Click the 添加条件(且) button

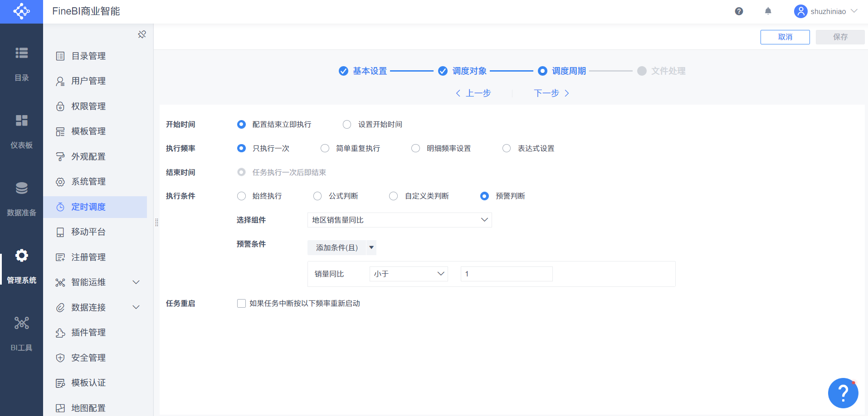click(336, 248)
